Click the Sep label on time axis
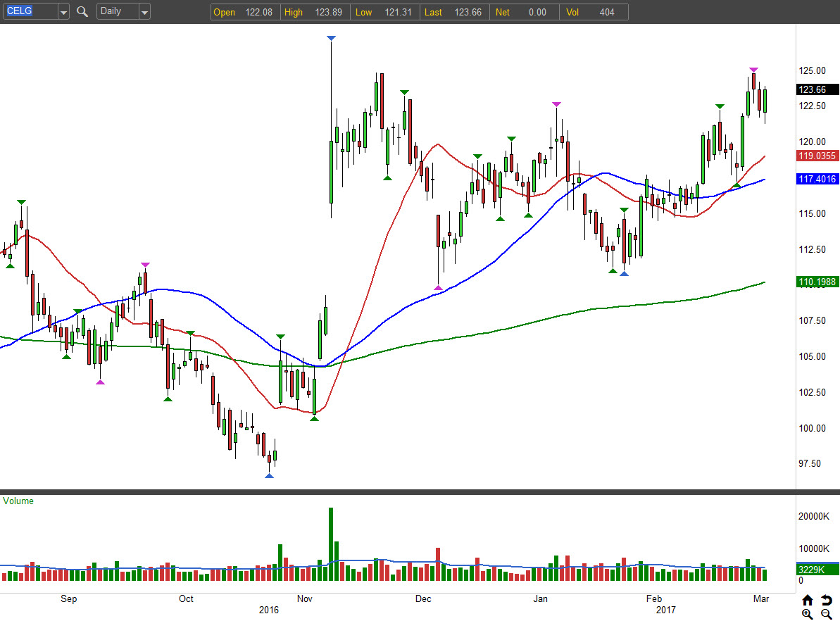 click(68, 598)
